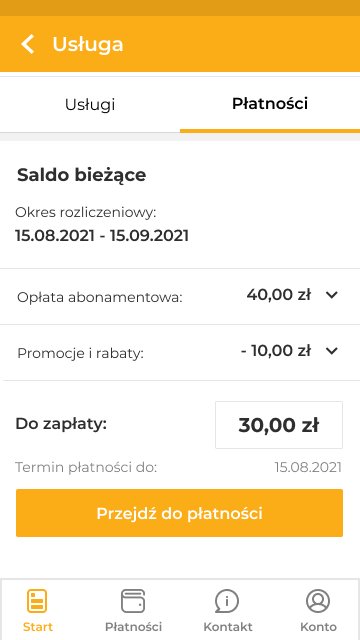Viewport: 360px width, 640px height.
Task: Tap the Start label in navigation bar
Action: pyautogui.click(x=38, y=627)
